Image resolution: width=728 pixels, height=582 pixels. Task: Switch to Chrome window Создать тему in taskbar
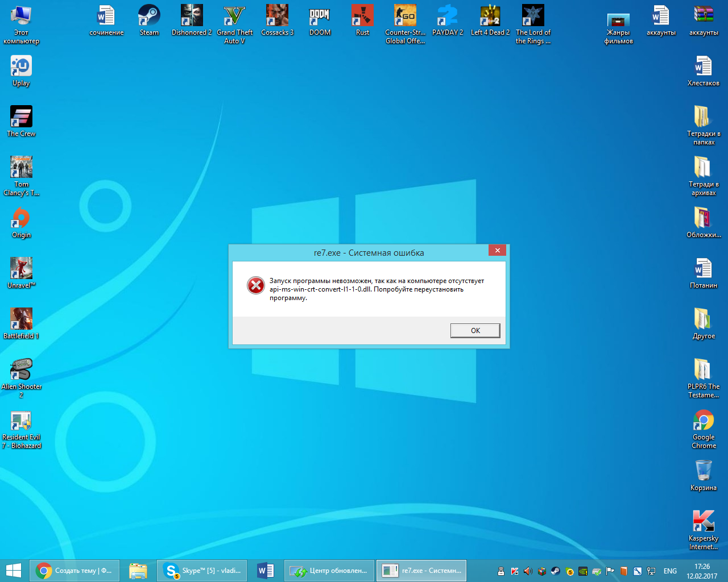tap(75, 571)
